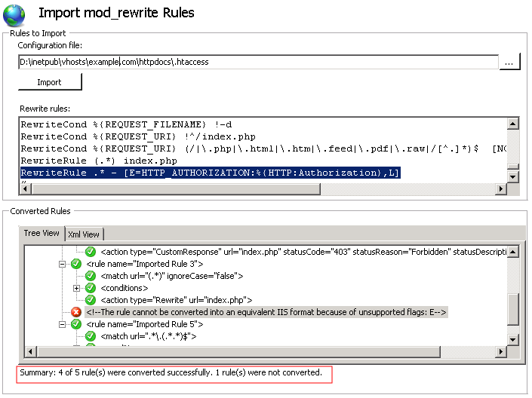Open file browser with the ellipsis button
Screen dimensions: 532x398
(x=509, y=63)
